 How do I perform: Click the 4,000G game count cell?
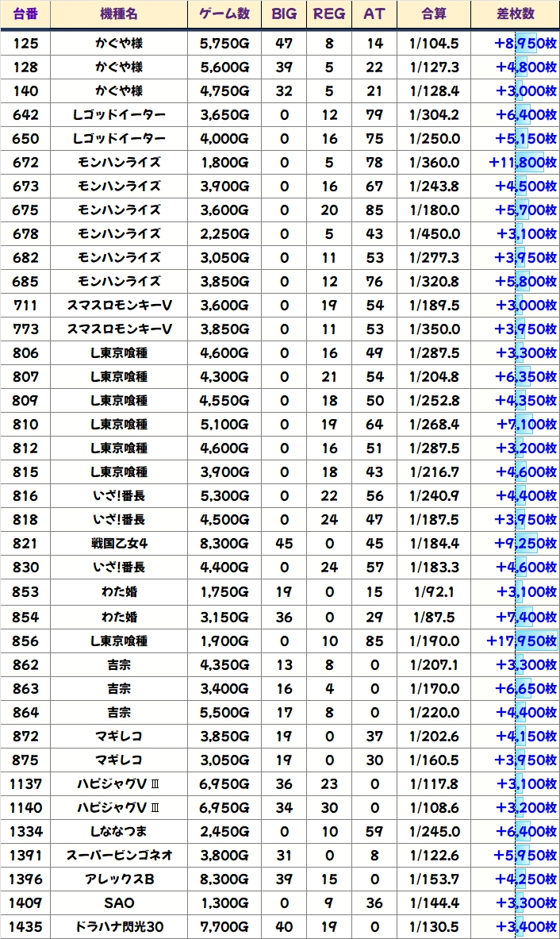click(x=224, y=138)
